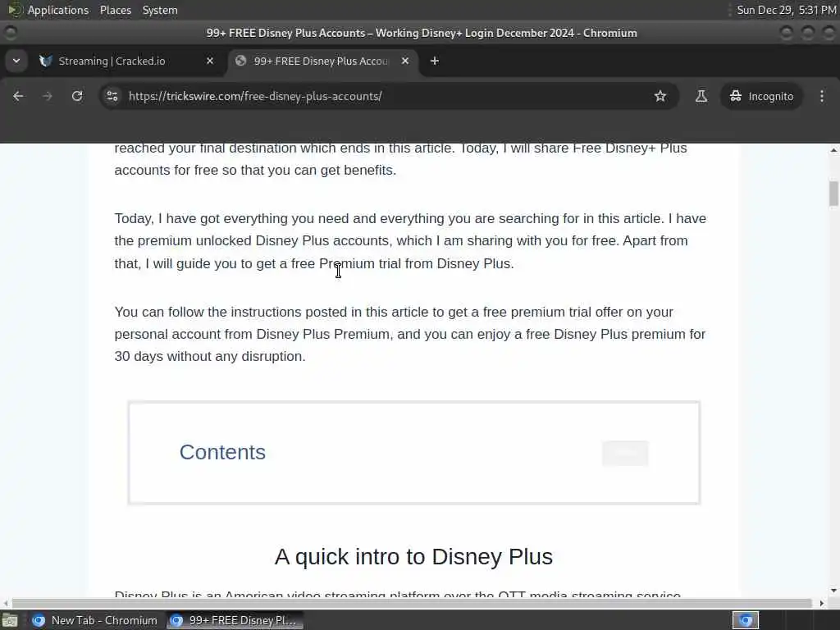Go back with the browser back arrow
This screenshot has height=630, width=840.
click(x=18, y=96)
